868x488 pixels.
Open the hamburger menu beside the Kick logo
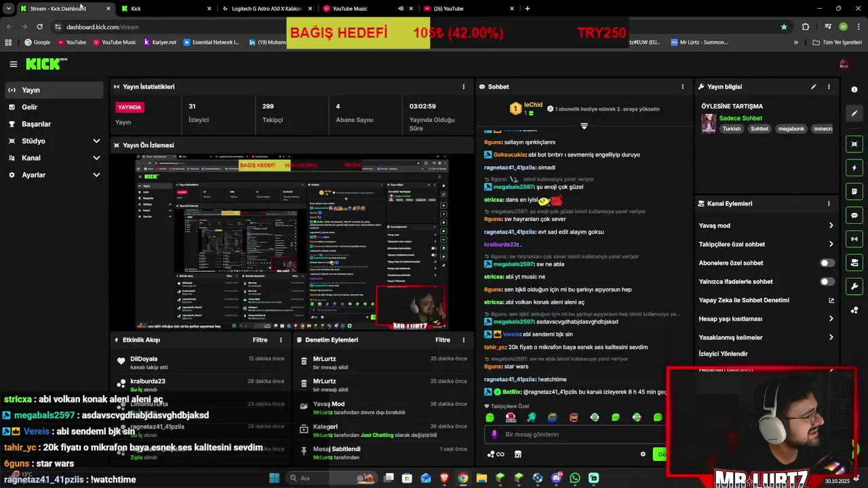(x=13, y=64)
